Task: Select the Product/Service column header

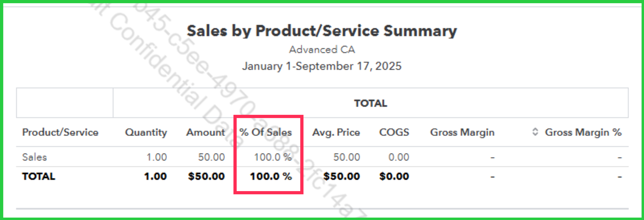Action: click(60, 132)
